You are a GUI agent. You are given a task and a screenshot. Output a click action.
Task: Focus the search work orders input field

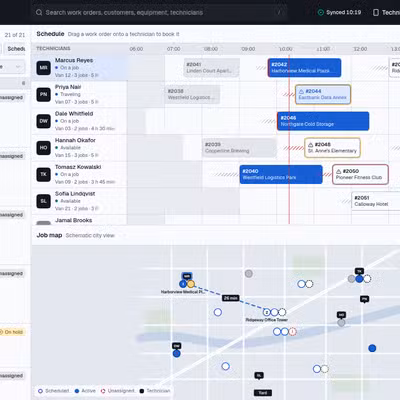[159, 13]
